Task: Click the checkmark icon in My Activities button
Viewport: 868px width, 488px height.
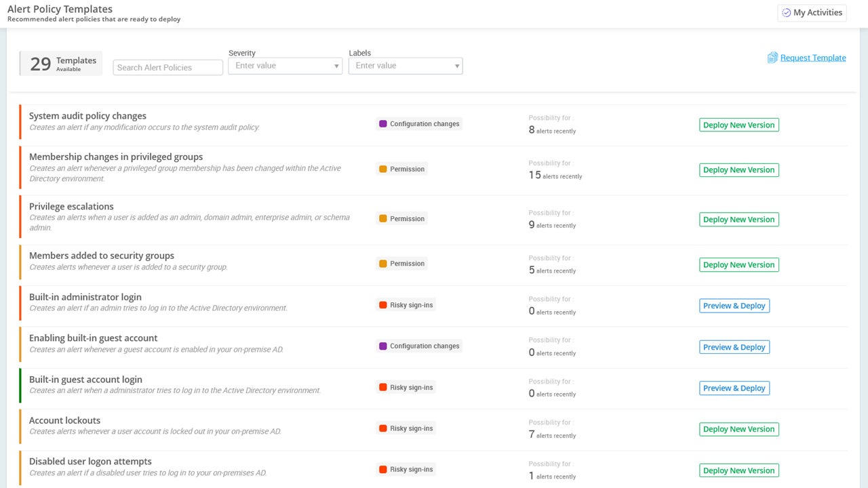Action: point(787,12)
